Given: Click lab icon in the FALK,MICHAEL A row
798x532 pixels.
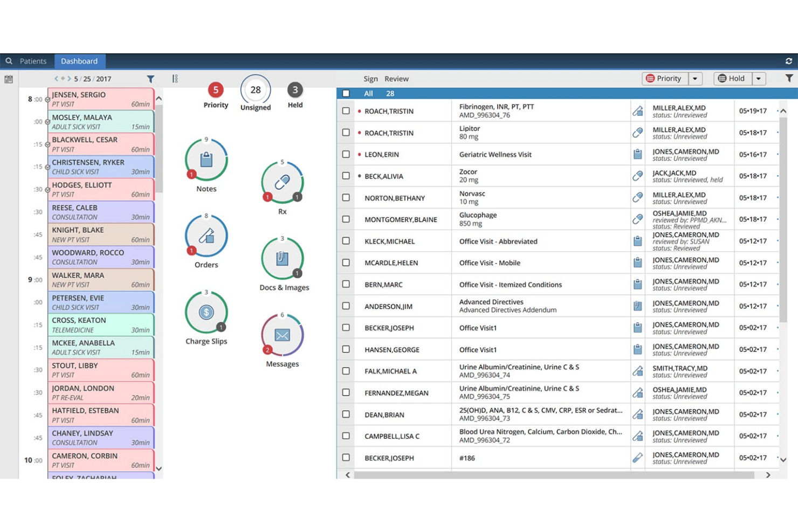Looking at the screenshot, I should tap(637, 371).
